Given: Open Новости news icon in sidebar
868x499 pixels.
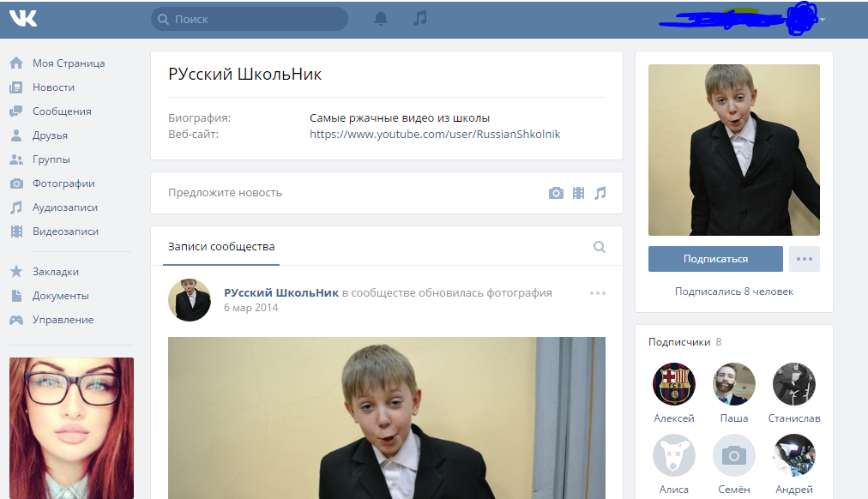Looking at the screenshot, I should [x=16, y=87].
